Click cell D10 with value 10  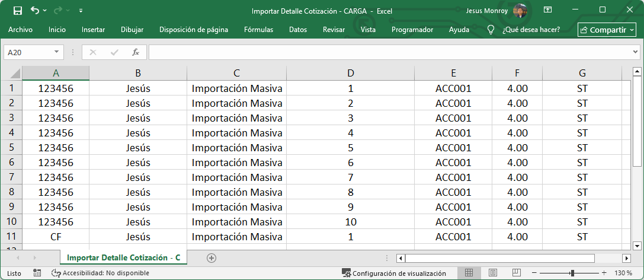(x=350, y=222)
